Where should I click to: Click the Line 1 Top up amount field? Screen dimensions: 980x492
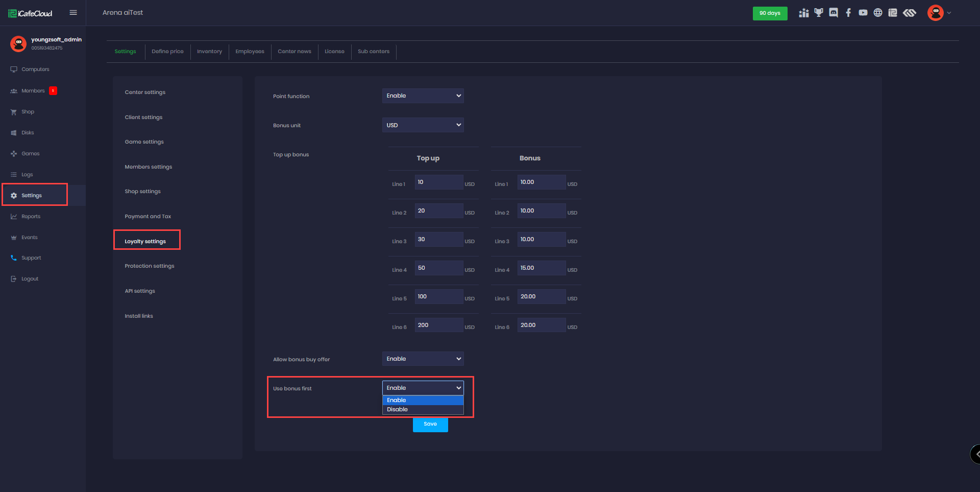[438, 182]
